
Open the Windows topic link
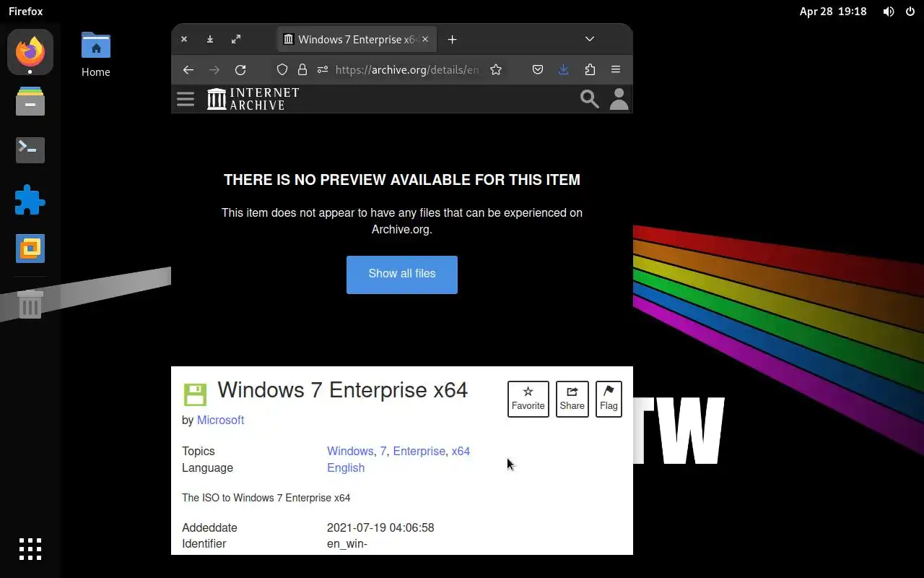pos(350,451)
